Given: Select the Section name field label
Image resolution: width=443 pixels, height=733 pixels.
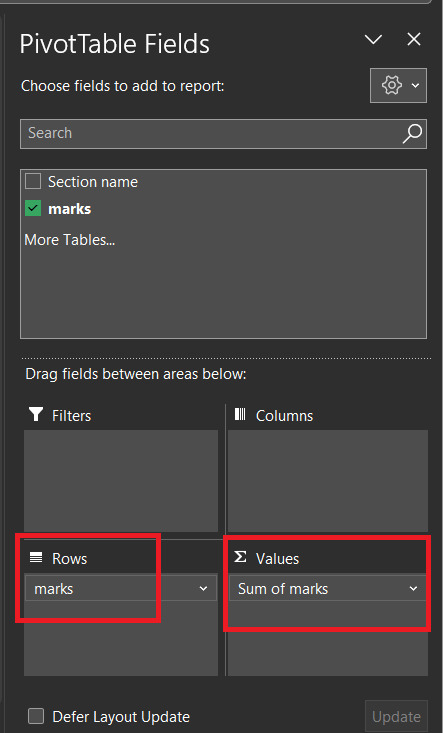Looking at the screenshot, I should 93,182.
